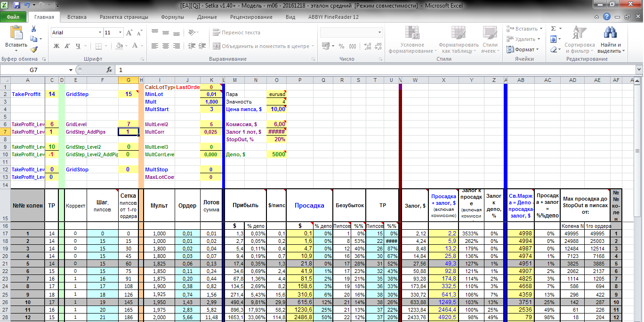Open the Вставить cells insert dropdown
The image size is (644, 322).
click(541, 29)
